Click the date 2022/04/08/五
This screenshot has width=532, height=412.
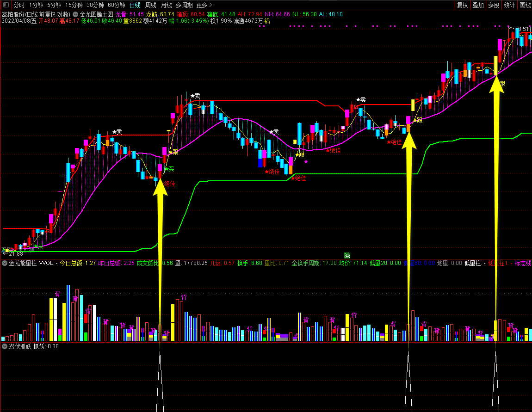[19, 21]
